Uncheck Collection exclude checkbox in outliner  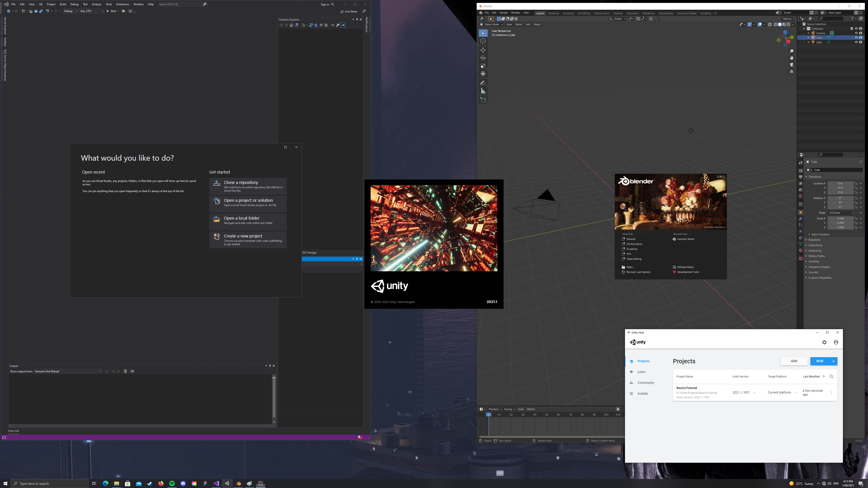tap(852, 29)
